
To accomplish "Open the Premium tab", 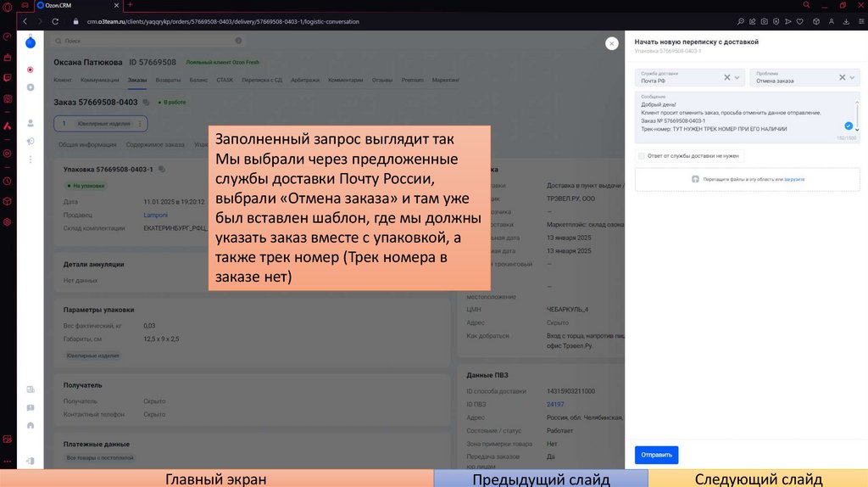I will (x=413, y=80).
